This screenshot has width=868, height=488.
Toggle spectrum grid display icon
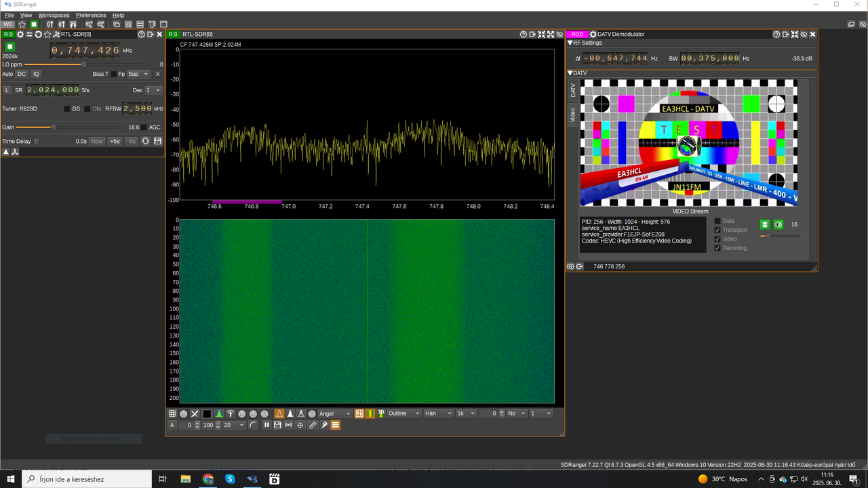point(172,413)
